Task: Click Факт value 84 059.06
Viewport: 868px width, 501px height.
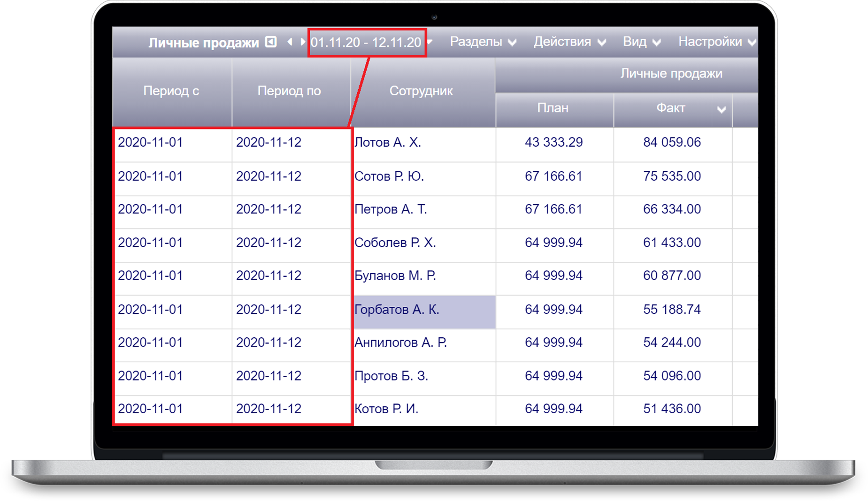Action: click(672, 143)
